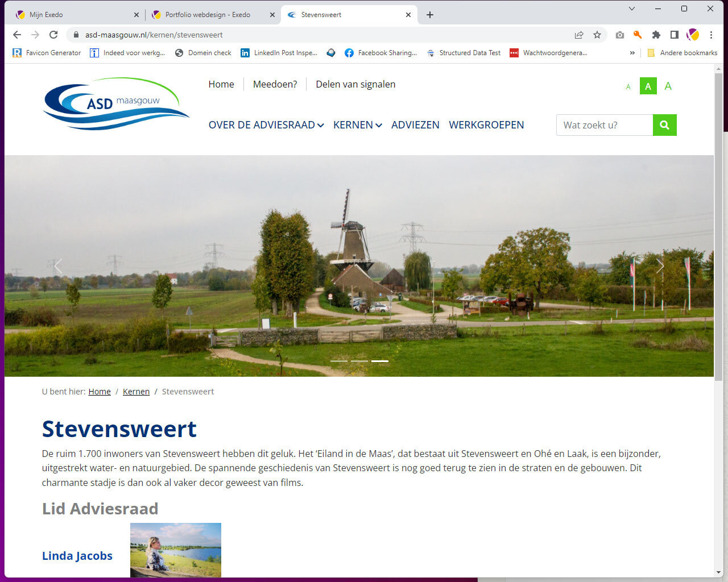Open the Adviezen menu item
This screenshot has height=582, width=728.
pyautogui.click(x=415, y=125)
